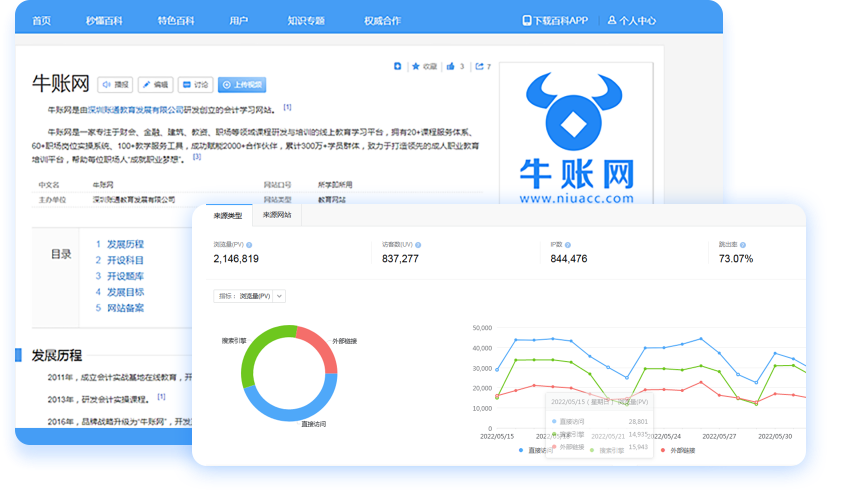This screenshot has height=496, width=852.
Task: Click the blue document icon left of 收藏
Action: (x=397, y=66)
